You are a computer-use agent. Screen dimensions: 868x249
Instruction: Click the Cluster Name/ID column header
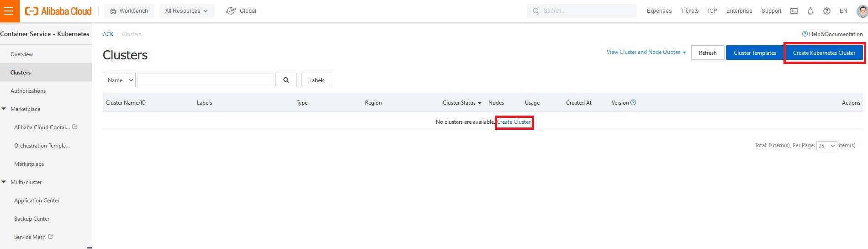click(126, 103)
